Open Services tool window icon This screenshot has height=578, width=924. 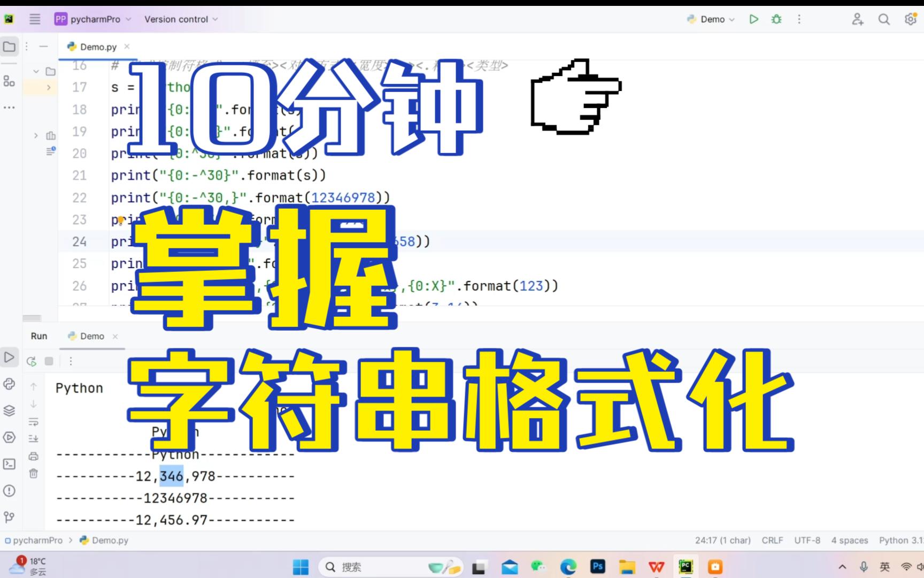(x=9, y=437)
